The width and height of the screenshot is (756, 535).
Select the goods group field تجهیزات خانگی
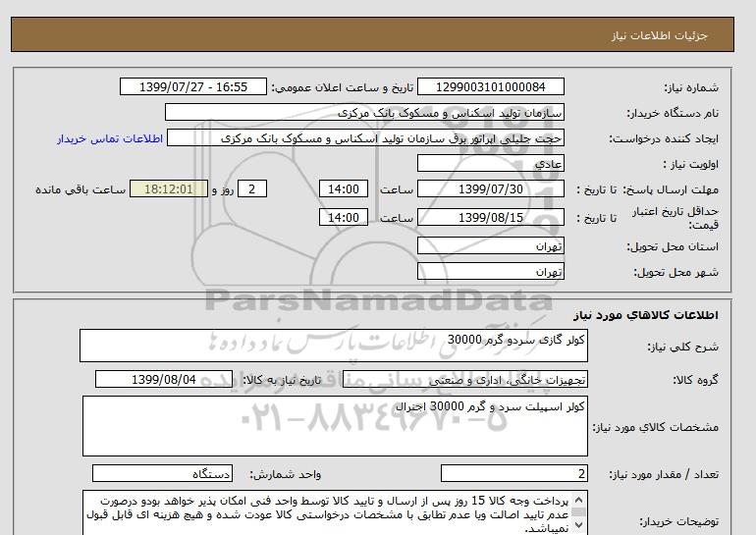click(x=464, y=379)
